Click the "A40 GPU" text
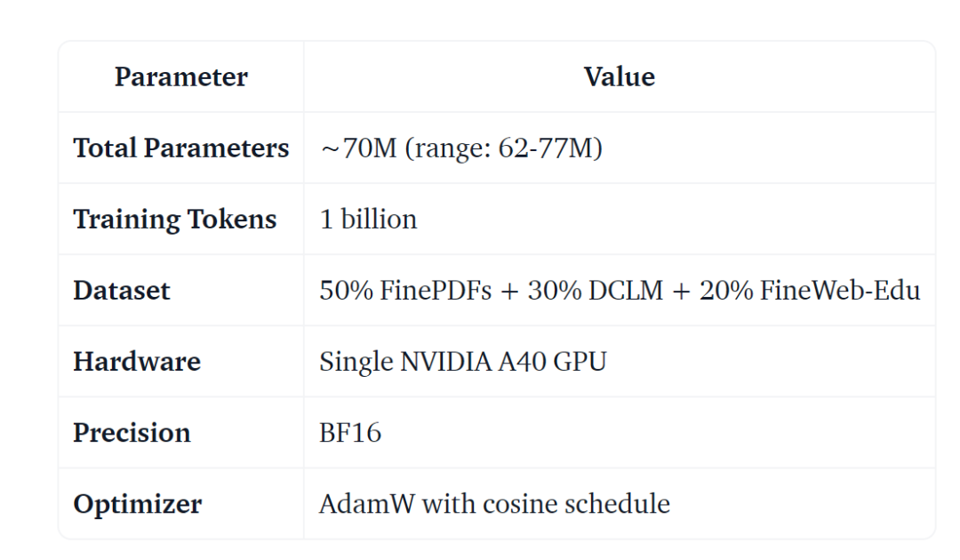The image size is (960, 560). pyautogui.click(x=551, y=362)
